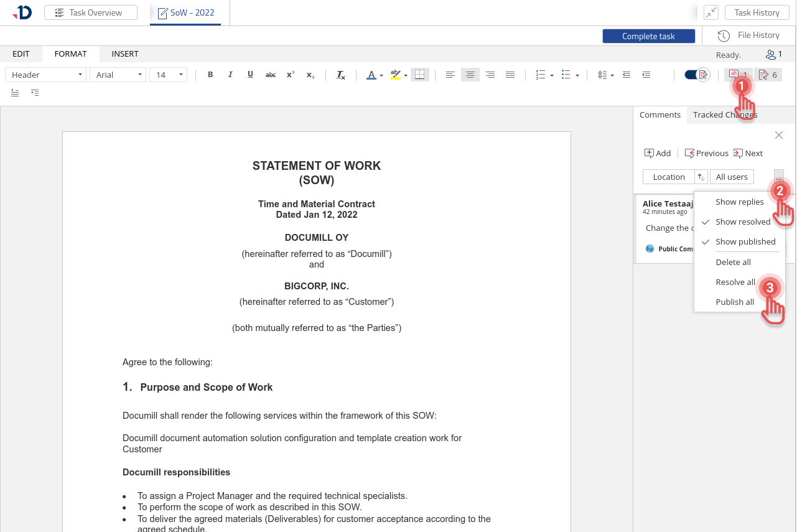Uncheck Show published option

click(745, 242)
